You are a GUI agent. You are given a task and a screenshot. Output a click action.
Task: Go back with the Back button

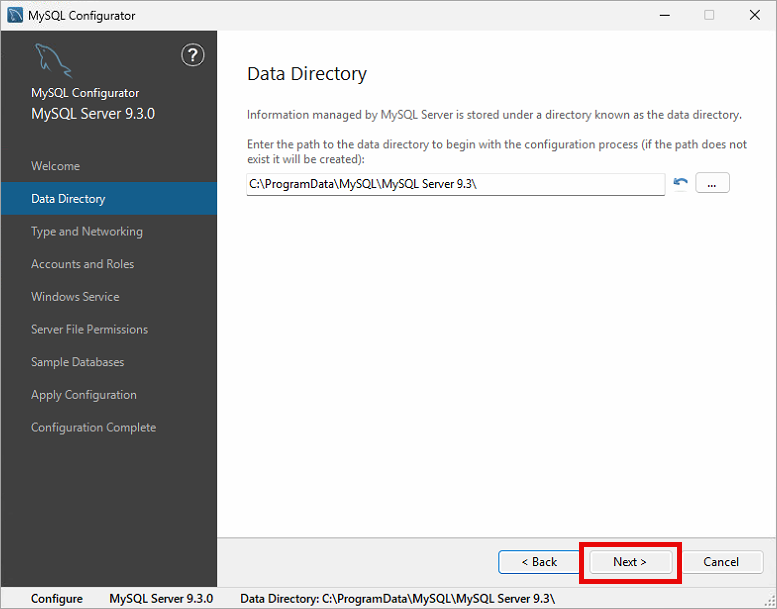(x=539, y=562)
